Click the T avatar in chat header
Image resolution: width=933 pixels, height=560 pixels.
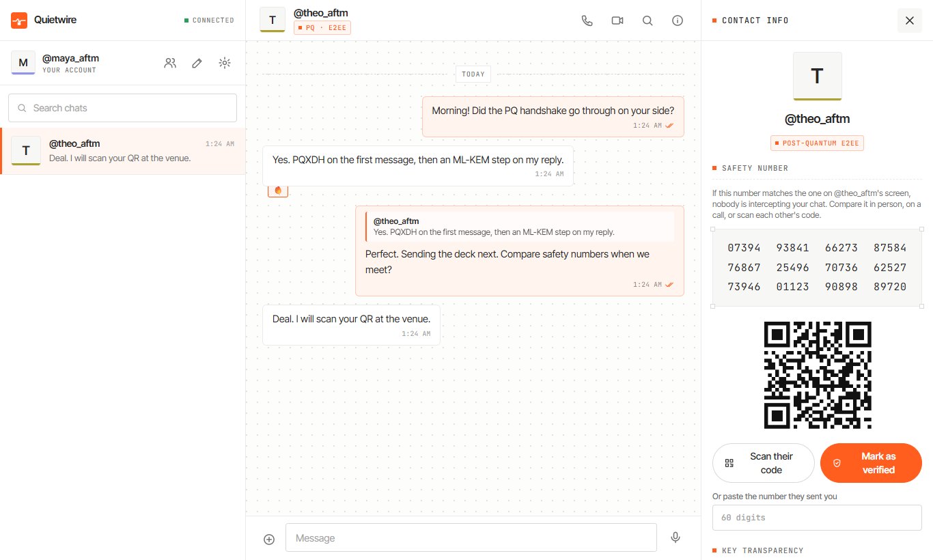pyautogui.click(x=273, y=20)
